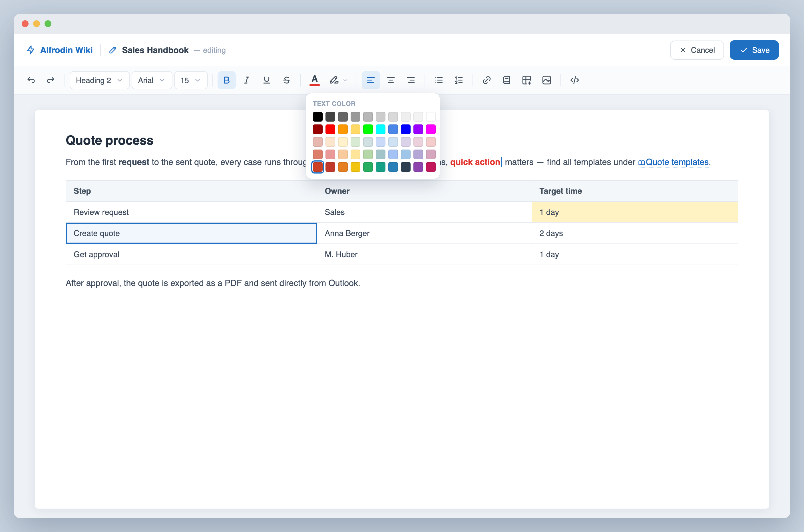804x532 pixels.
Task: Toggle Underline formatting
Action: pos(266,80)
